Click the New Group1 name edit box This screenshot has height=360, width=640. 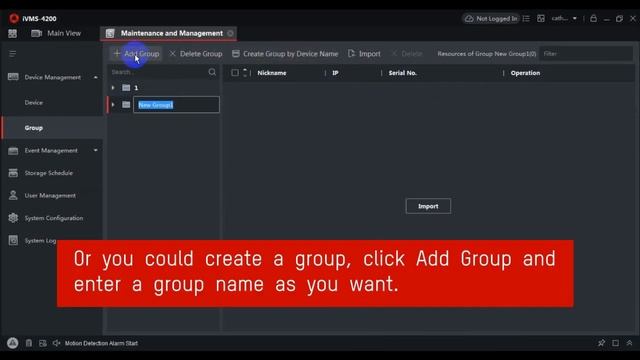pyautogui.click(x=176, y=105)
